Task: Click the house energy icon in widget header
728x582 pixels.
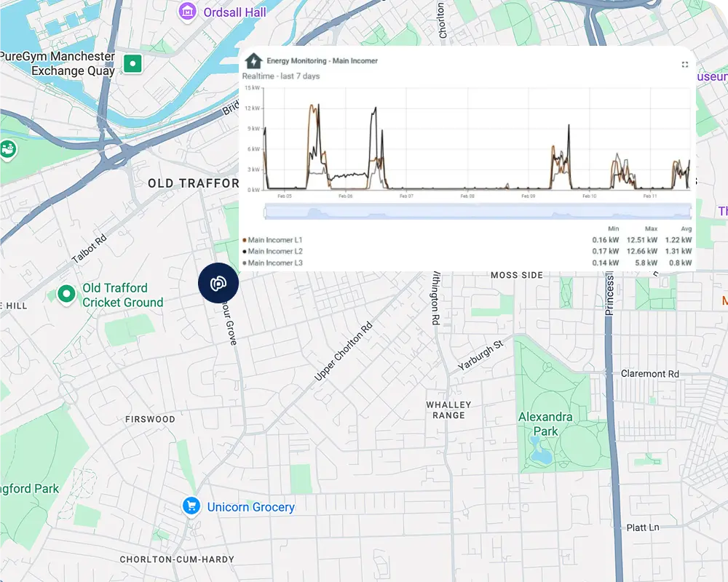Action: click(x=253, y=61)
